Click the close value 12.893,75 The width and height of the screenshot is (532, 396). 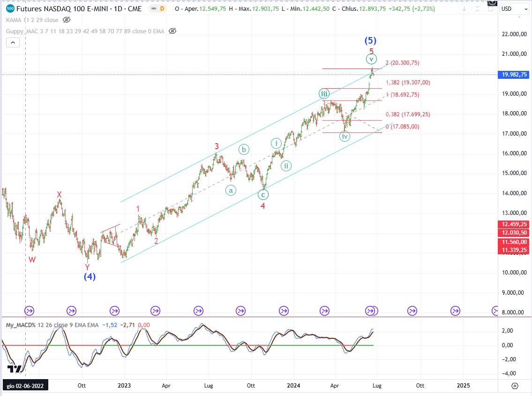[373, 9]
